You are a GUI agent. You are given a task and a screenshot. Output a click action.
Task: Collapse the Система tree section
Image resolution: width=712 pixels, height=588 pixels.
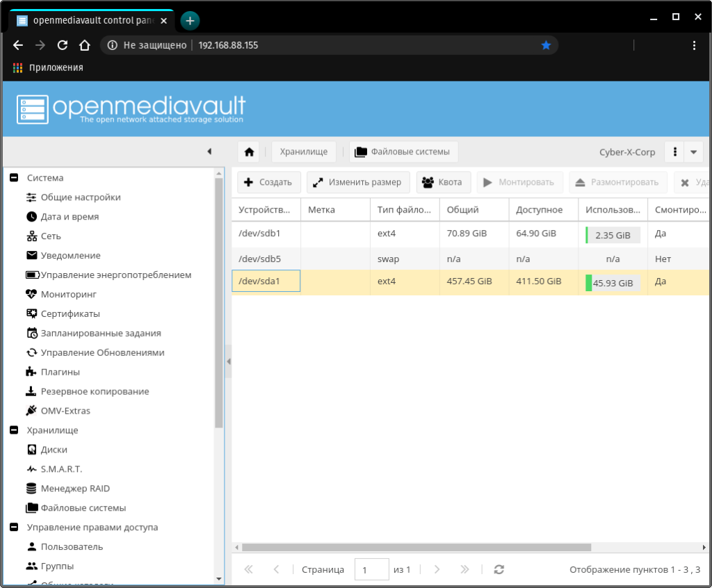[x=14, y=178]
